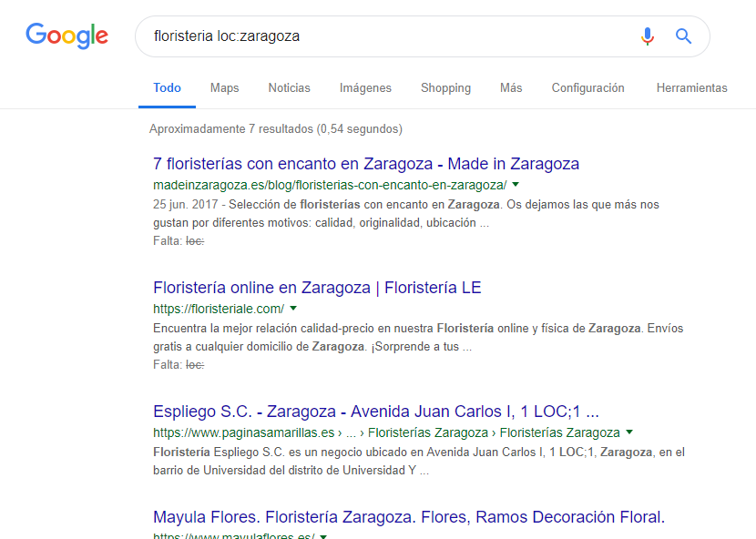Open the dropdown arrow next to floristeriale.com
Screen dimensions: 756x539
293,309
